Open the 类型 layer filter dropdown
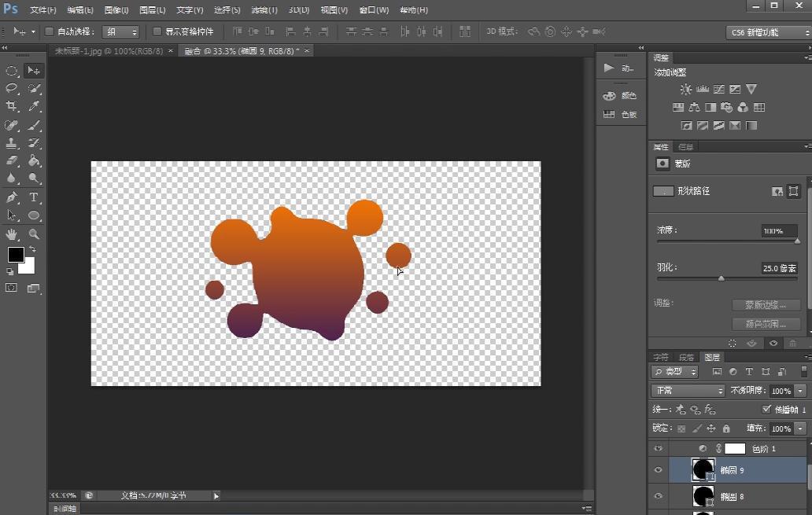The width and height of the screenshot is (812, 515). (x=674, y=372)
